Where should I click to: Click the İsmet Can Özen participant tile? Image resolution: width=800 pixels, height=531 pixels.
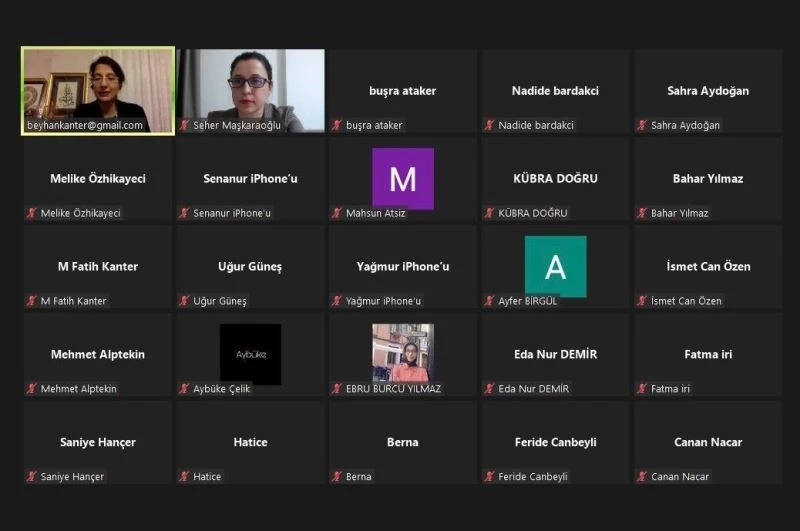coord(708,266)
